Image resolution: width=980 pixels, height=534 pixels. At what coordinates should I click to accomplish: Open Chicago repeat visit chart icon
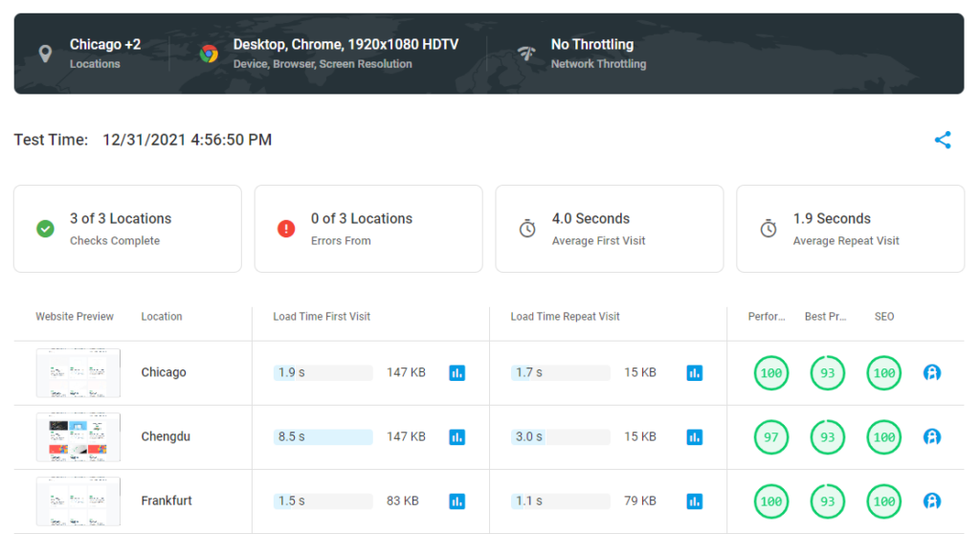(x=695, y=372)
